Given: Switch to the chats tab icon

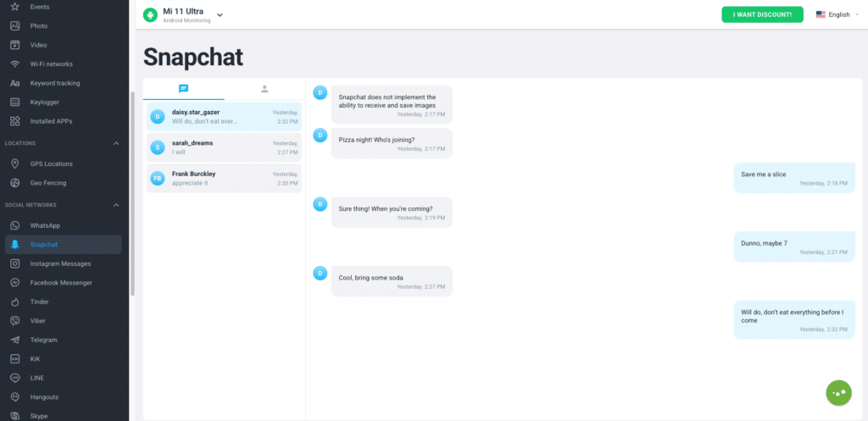Looking at the screenshot, I should point(183,88).
